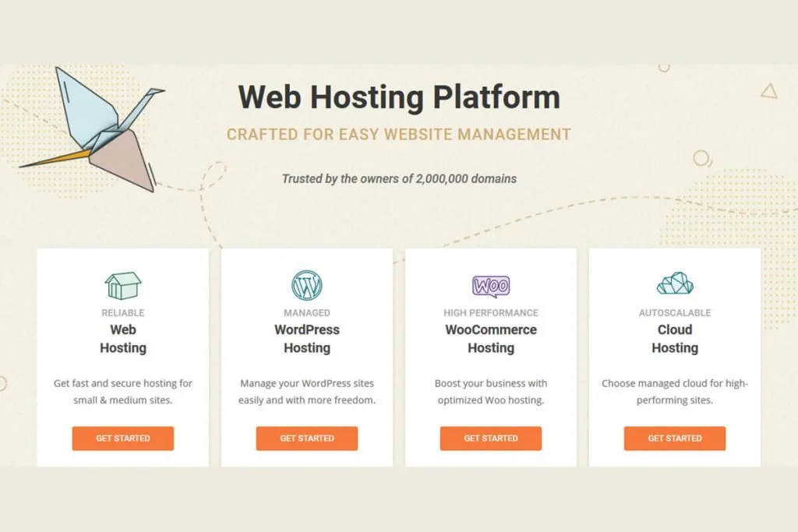Get started with WooCommerce Hosting

coord(491,439)
